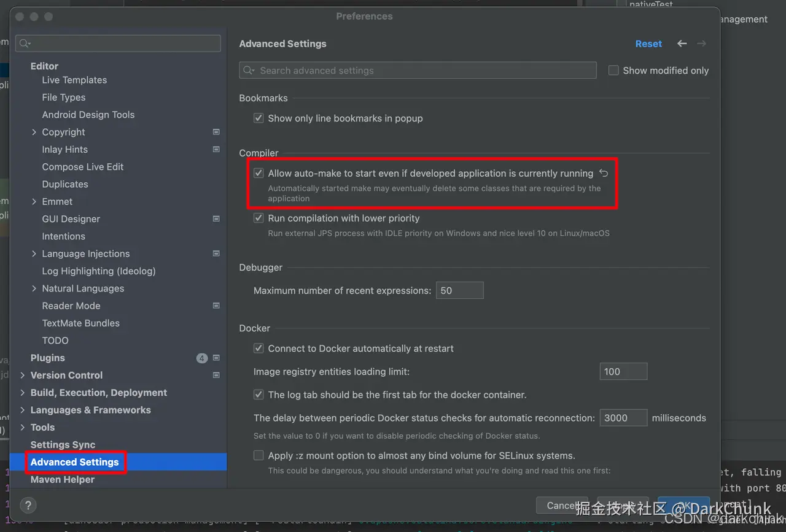Select Advanced Settings in sidebar
The height and width of the screenshot is (532, 786).
click(x=74, y=462)
